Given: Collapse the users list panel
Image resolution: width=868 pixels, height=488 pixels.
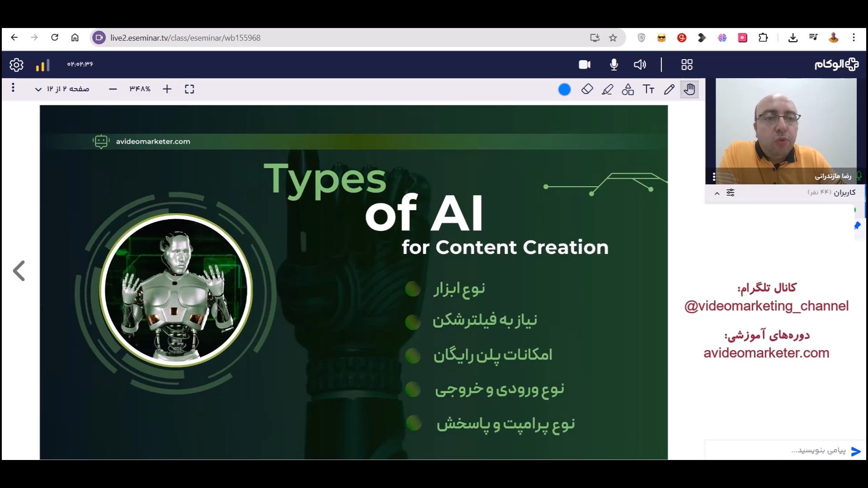Looking at the screenshot, I should [717, 193].
